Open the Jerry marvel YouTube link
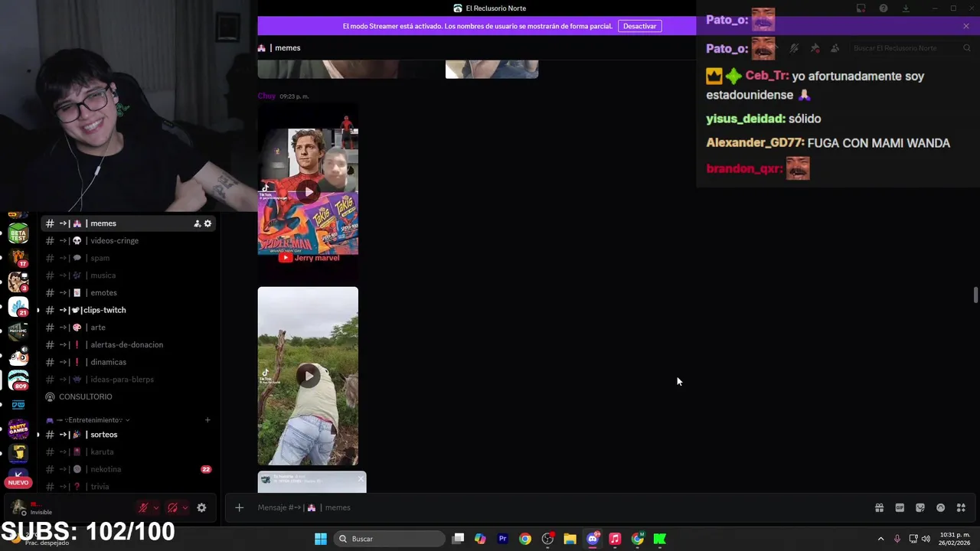The width and height of the screenshot is (980, 551). (x=309, y=258)
